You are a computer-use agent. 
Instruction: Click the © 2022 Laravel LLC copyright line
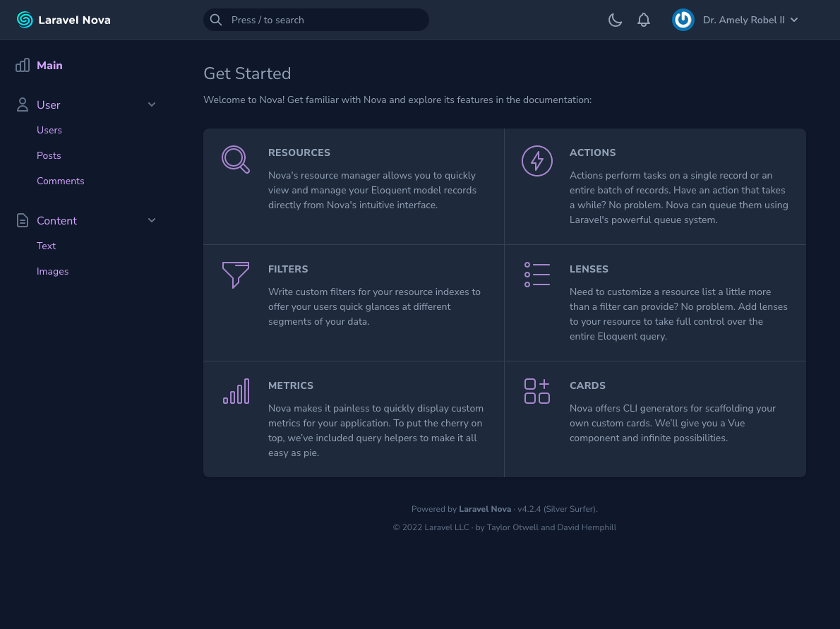point(505,527)
